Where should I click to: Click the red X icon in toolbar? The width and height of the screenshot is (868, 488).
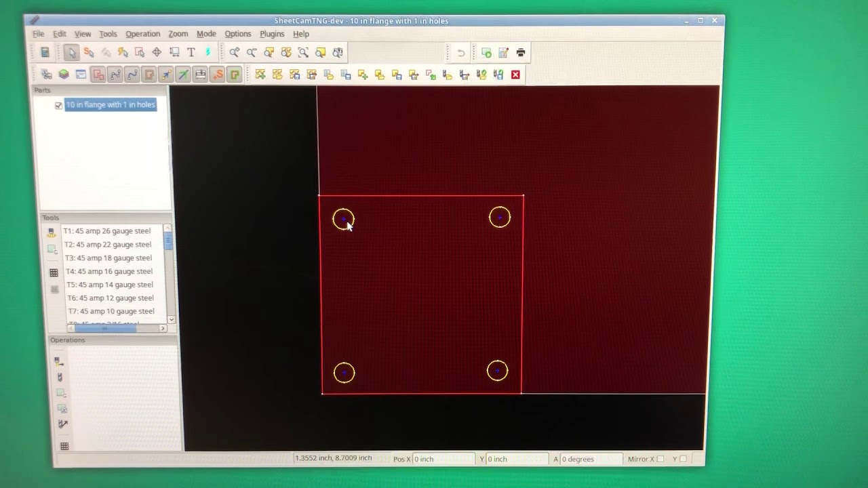point(515,75)
